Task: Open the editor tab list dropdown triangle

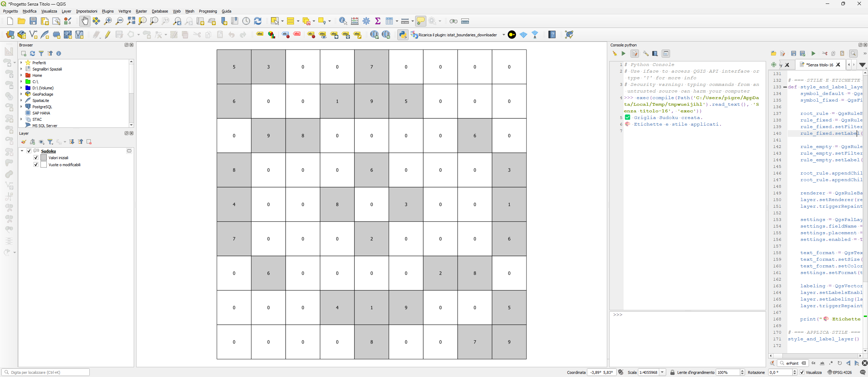Action: 862,65
